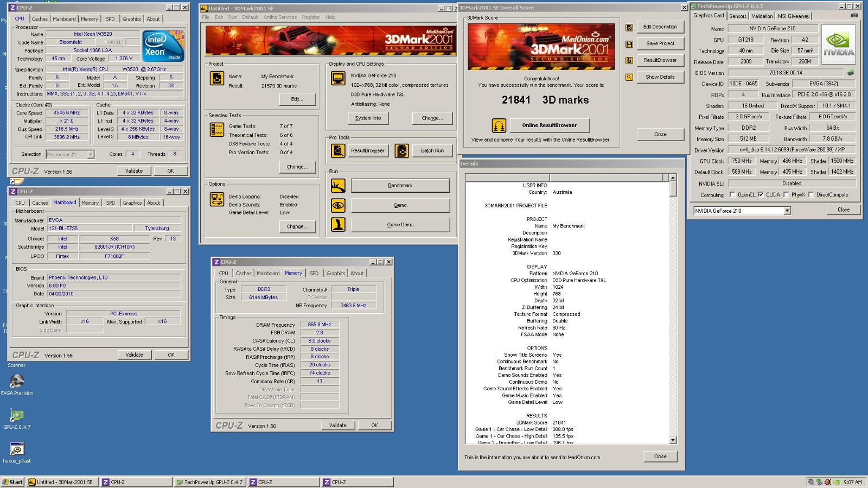Switch to the Sensors tab in GPU-Z
The image size is (868, 488).
(738, 16)
